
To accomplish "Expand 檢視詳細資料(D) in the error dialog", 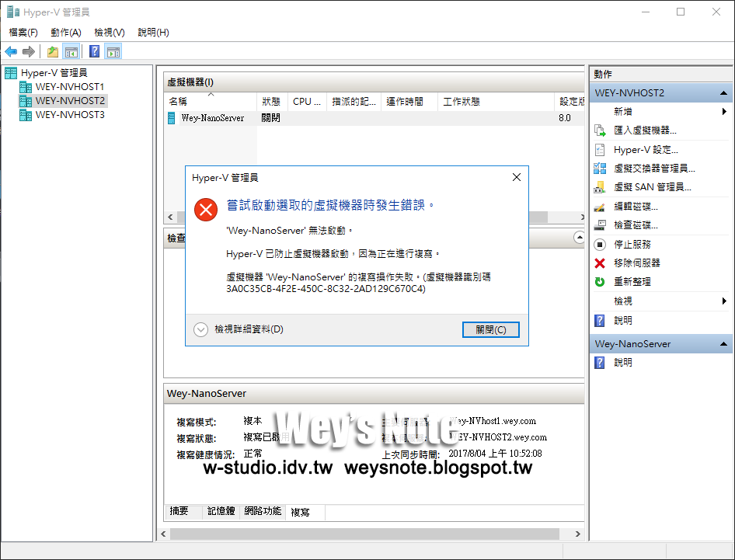I will (200, 329).
